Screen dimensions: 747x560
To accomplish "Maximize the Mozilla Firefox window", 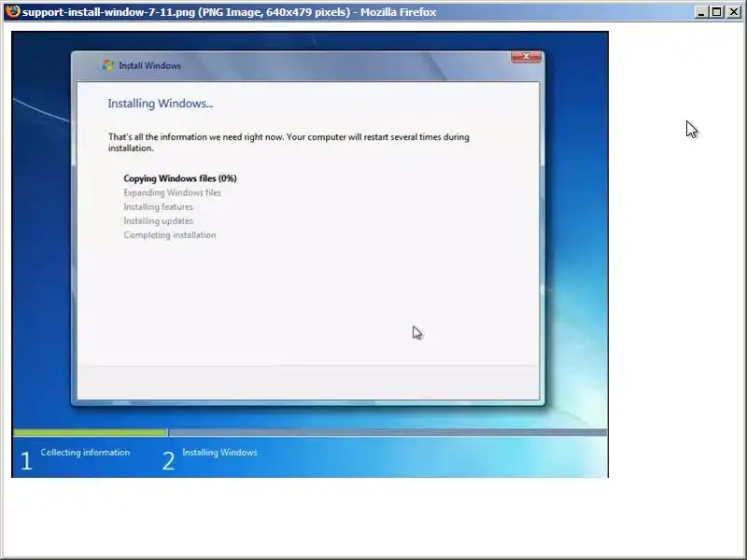I will click(x=716, y=12).
